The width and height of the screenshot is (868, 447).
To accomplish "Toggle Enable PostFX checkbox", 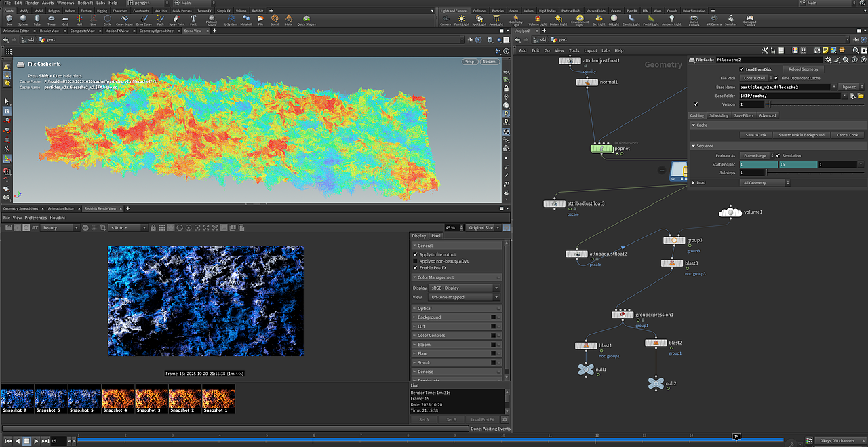I will pos(416,268).
